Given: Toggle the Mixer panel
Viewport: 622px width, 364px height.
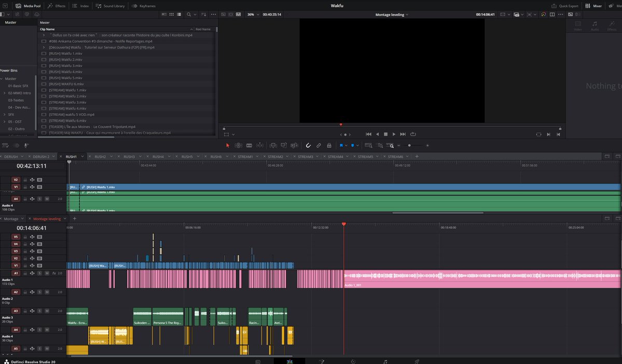Looking at the screenshot, I should point(594,6).
